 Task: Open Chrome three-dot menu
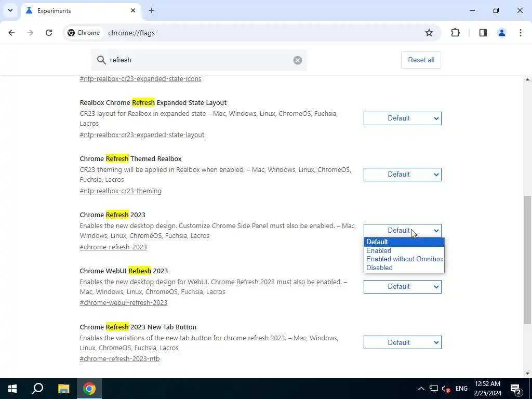point(520,33)
